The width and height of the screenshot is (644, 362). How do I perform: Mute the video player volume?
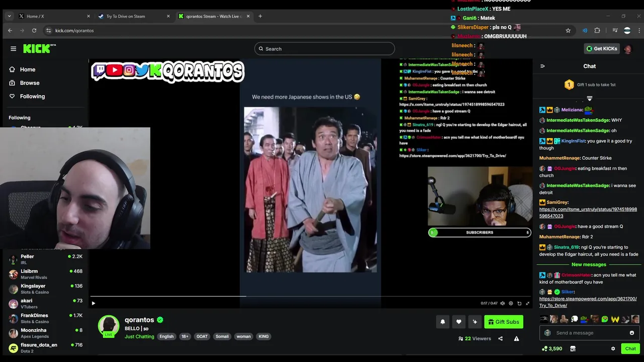(502, 303)
